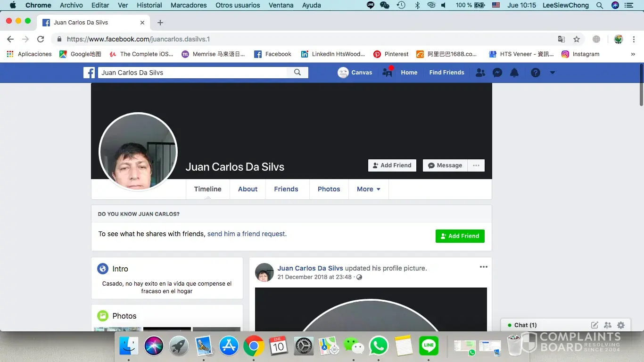644x362 pixels.
Task: Open post options three-dot menu
Action: pos(483,267)
